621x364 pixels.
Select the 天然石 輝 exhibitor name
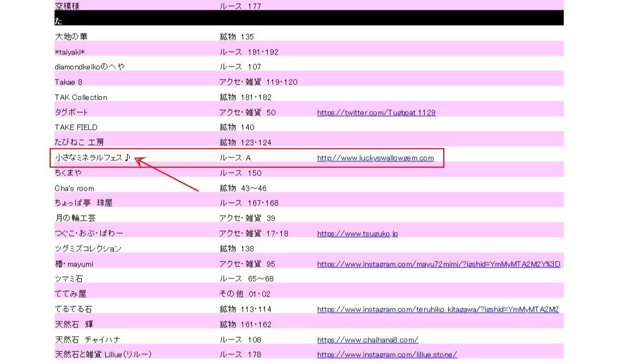pyautogui.click(x=74, y=324)
